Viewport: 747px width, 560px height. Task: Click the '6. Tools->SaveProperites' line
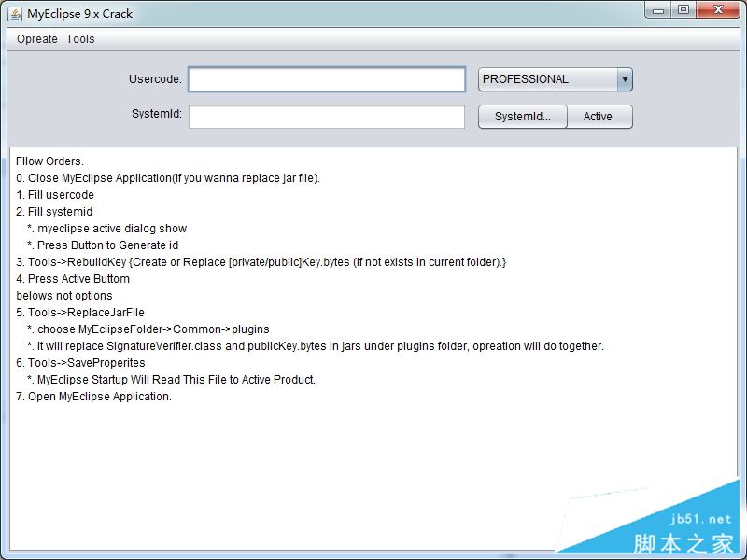(80, 363)
